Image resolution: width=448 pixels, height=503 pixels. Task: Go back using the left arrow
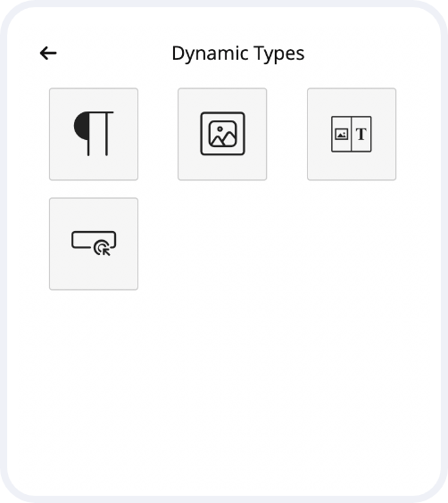coord(48,54)
